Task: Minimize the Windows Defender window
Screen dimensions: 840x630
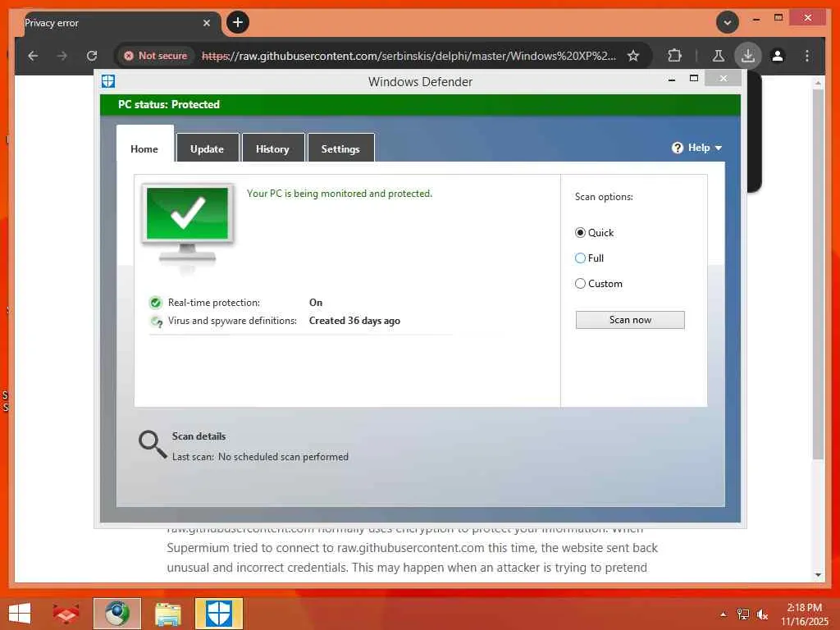Action: pyautogui.click(x=672, y=79)
